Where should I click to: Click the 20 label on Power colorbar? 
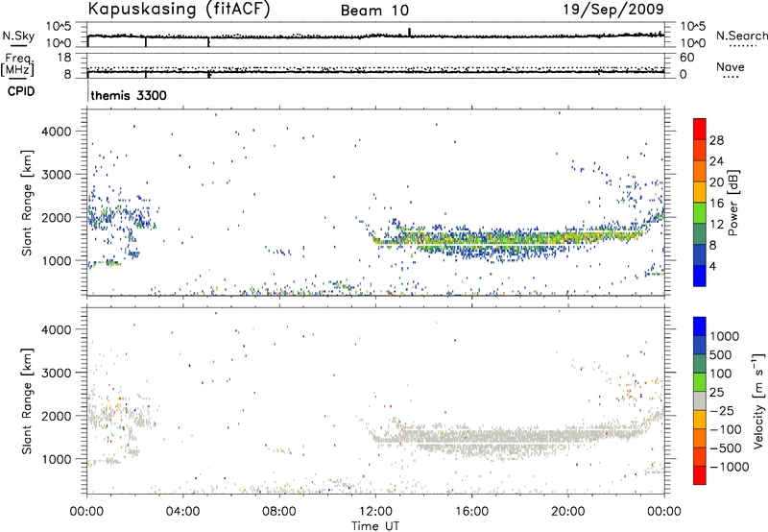pyautogui.click(x=716, y=182)
